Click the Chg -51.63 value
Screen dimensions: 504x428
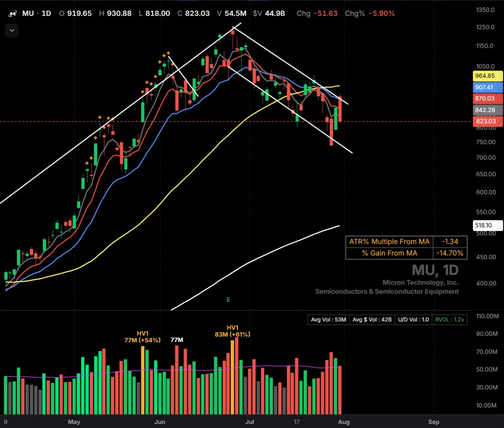click(317, 14)
